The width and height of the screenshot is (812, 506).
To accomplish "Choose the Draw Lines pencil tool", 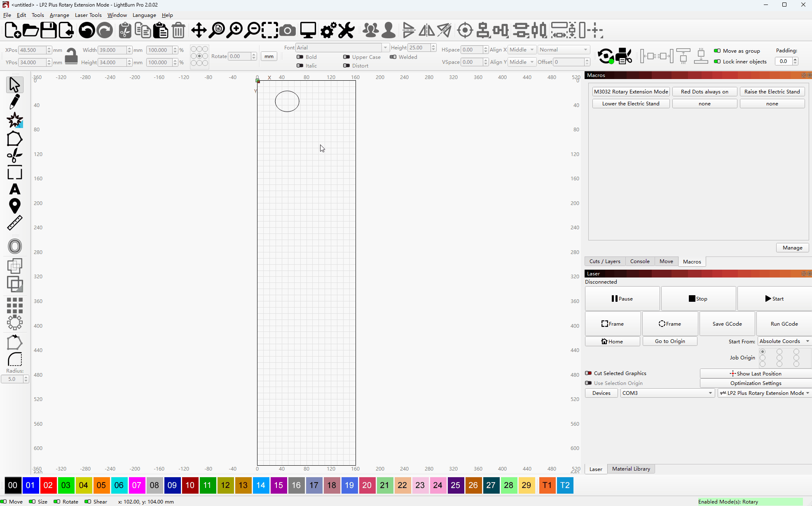I will pos(15,102).
